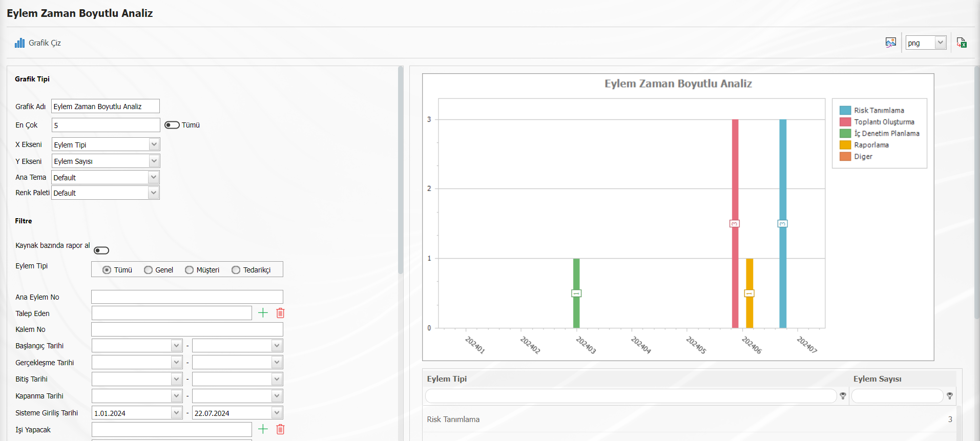Delete Talep Eden entry with trash icon
The image size is (980, 441).
tap(280, 313)
